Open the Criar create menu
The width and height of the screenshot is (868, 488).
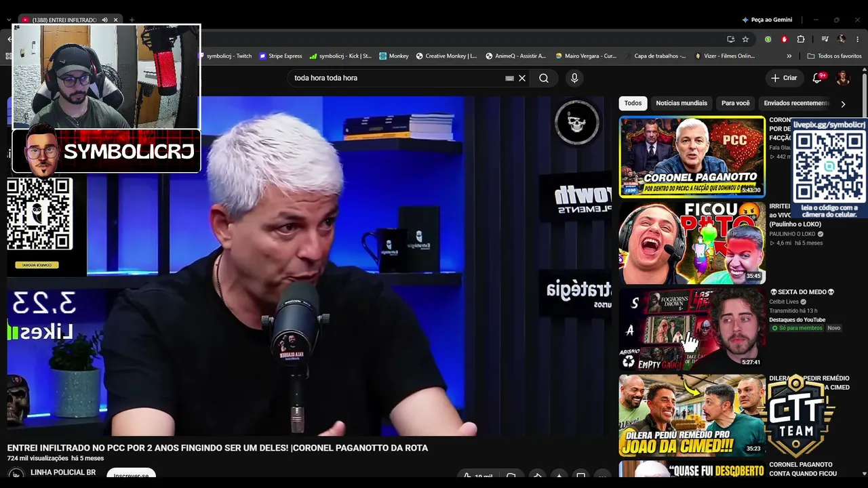(x=784, y=78)
